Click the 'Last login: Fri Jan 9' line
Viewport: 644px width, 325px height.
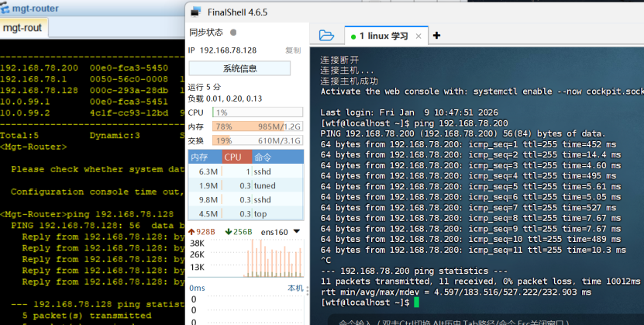409,112
